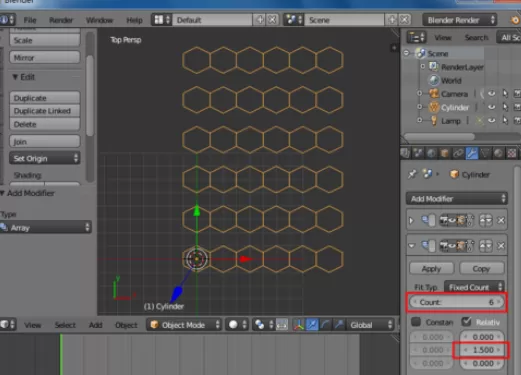Viewport: 521px width, 375px height.
Task: Toggle Lamp visibility eye in Outliner
Action: 491,120
